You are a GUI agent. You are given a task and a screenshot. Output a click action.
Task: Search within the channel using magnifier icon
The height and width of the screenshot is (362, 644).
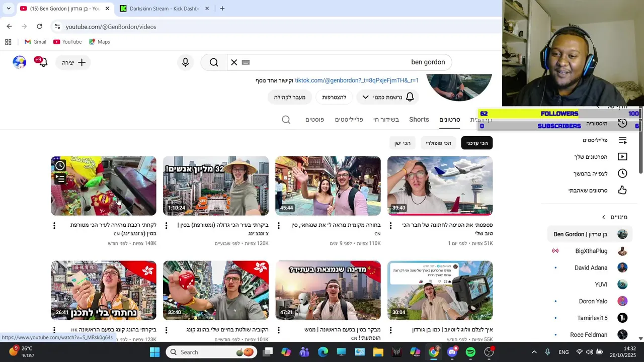[286, 120]
